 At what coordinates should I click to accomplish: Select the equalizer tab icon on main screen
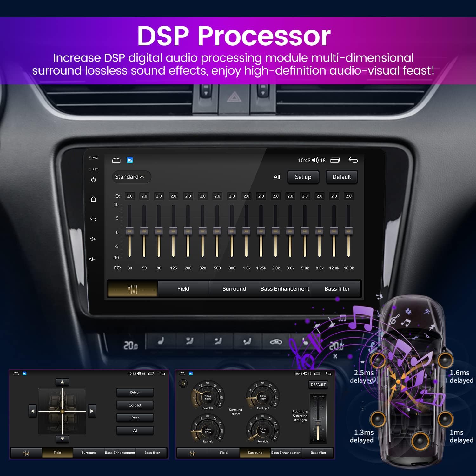point(132,289)
